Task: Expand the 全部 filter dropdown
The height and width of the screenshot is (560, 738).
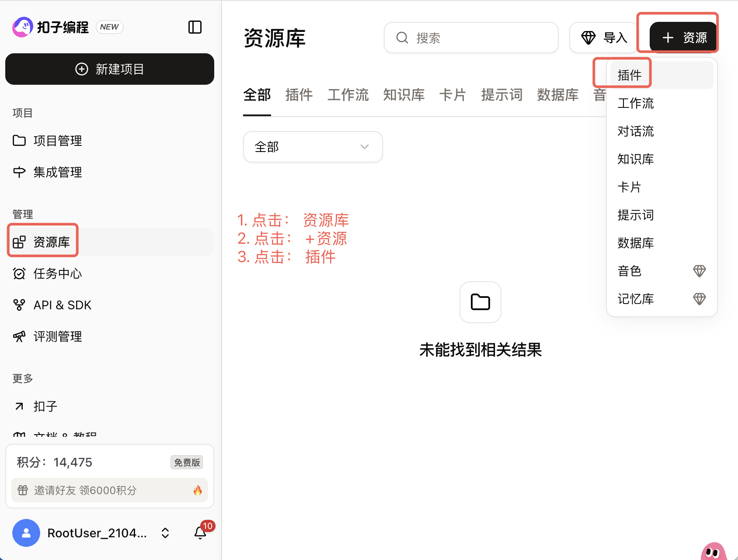Action: point(313,147)
